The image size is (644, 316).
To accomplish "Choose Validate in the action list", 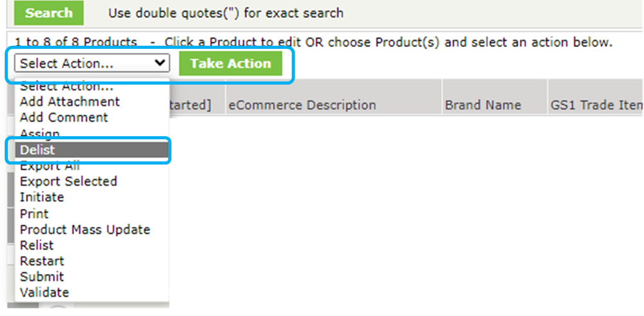I will (x=44, y=293).
